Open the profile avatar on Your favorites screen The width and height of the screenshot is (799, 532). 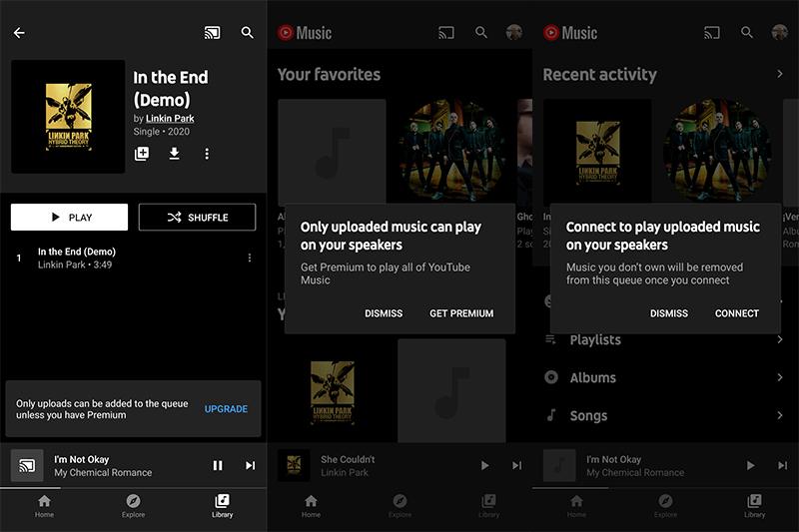point(514,33)
